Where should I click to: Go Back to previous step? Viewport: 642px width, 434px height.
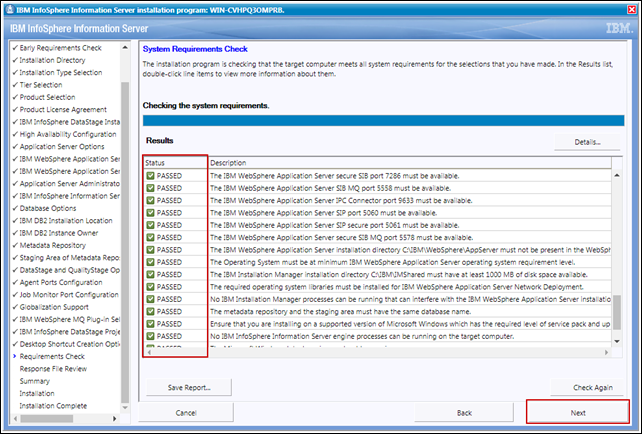pyautogui.click(x=464, y=412)
